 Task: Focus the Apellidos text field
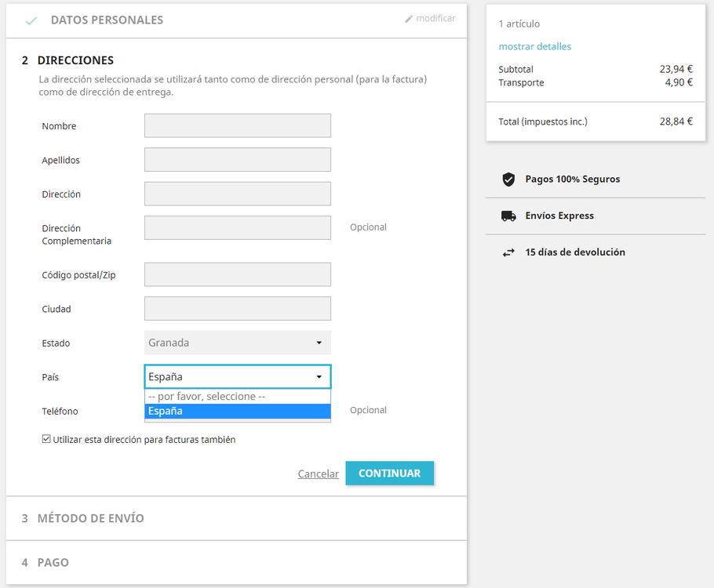click(x=237, y=160)
